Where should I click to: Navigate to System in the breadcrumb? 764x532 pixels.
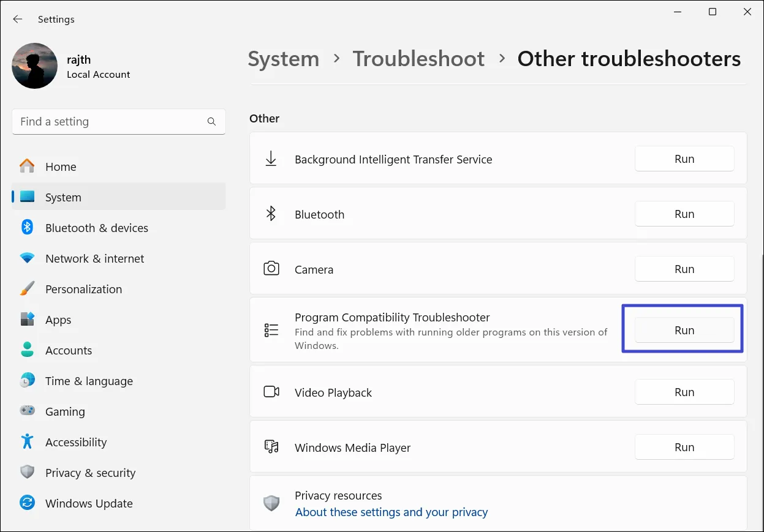pos(283,59)
